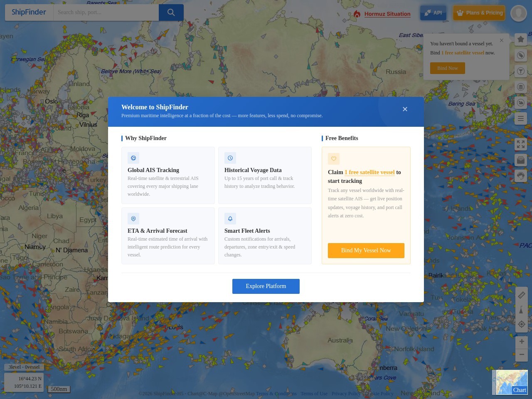Click the locate target crosshair icon
532x399 pixels.
tap(522, 324)
